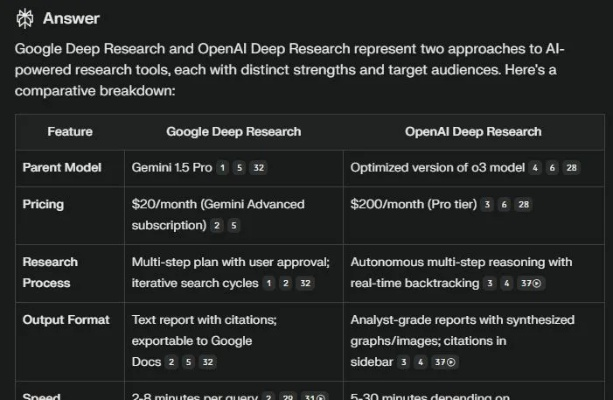Open citation 32 after iterative search cycles
The image size is (613, 400).
[x=306, y=284]
